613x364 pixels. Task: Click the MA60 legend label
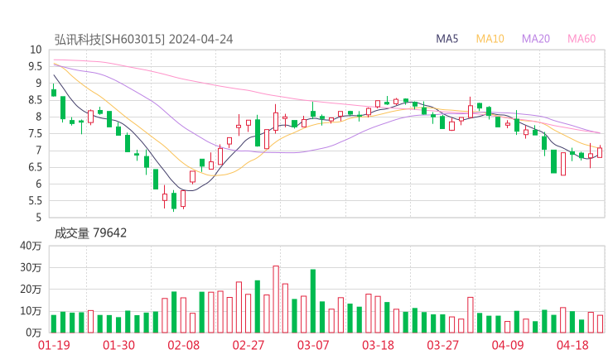[582, 39]
